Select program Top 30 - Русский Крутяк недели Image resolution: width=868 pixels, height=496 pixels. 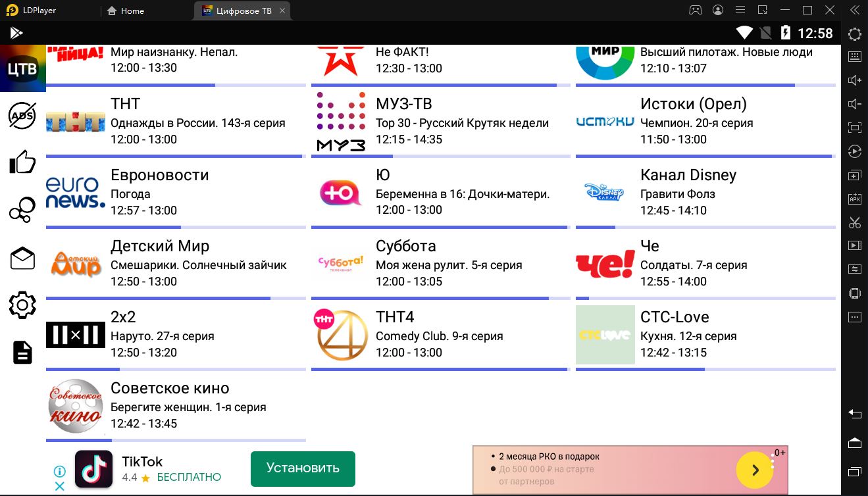pos(462,123)
